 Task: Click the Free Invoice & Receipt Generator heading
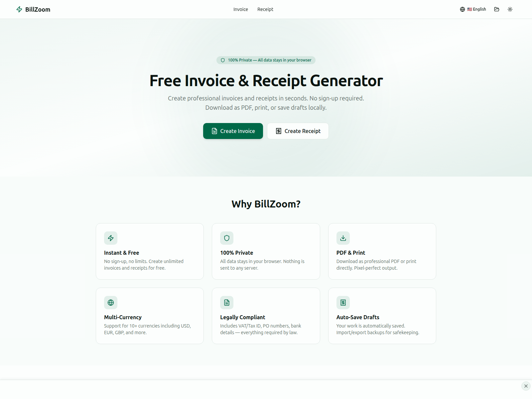[266, 81]
